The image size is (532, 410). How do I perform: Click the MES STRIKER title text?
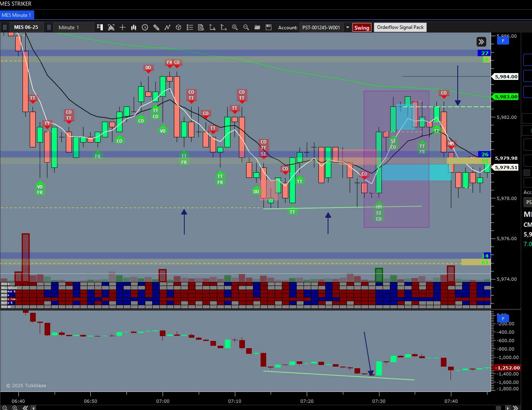tap(16, 4)
